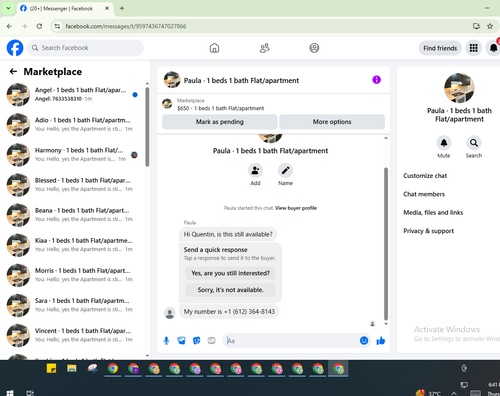The image size is (500, 396).
Task: Click the Name pencil icon in chat
Action: (285, 170)
